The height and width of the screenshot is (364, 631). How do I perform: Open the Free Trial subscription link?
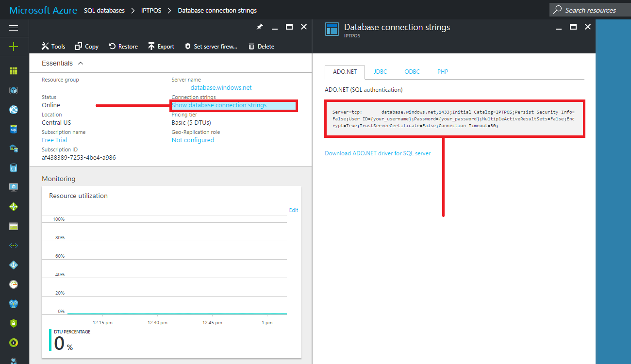[x=54, y=140]
